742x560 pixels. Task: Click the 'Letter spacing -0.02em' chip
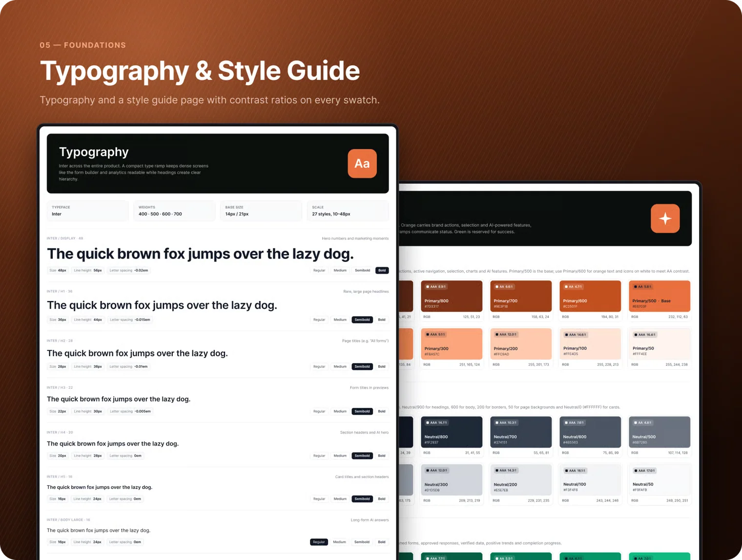point(129,270)
